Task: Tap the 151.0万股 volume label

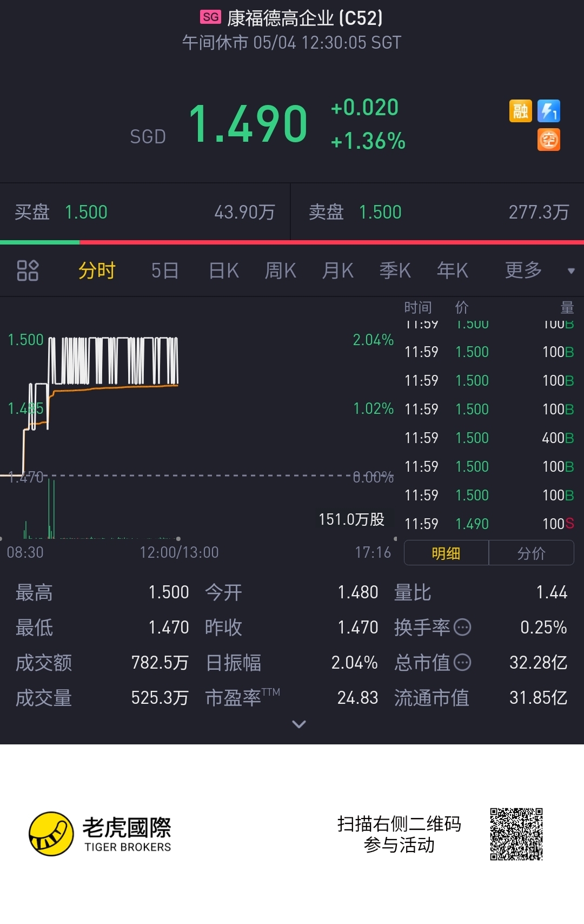Action: [351, 519]
